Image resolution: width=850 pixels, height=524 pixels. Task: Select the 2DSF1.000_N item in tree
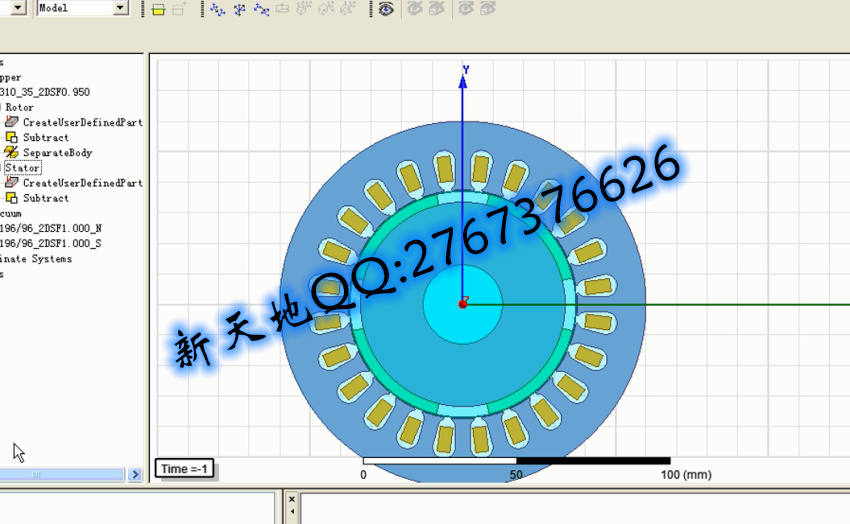click(x=50, y=228)
